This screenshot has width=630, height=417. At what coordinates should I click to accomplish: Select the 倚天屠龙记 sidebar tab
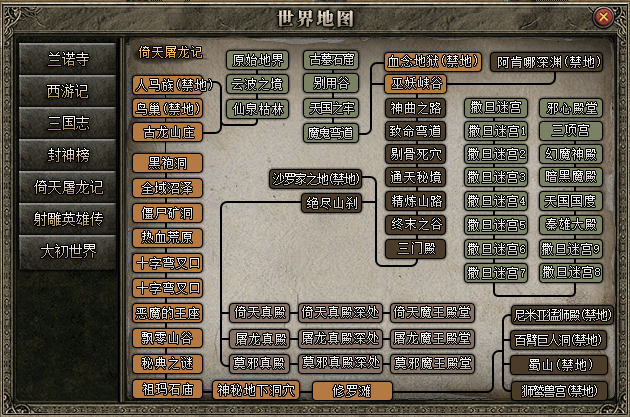[68, 187]
